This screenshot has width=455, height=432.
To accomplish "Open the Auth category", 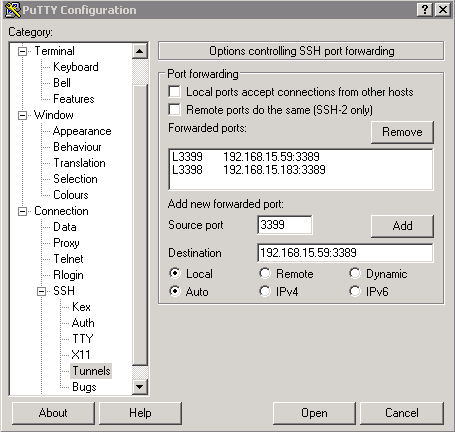I will [x=83, y=323].
